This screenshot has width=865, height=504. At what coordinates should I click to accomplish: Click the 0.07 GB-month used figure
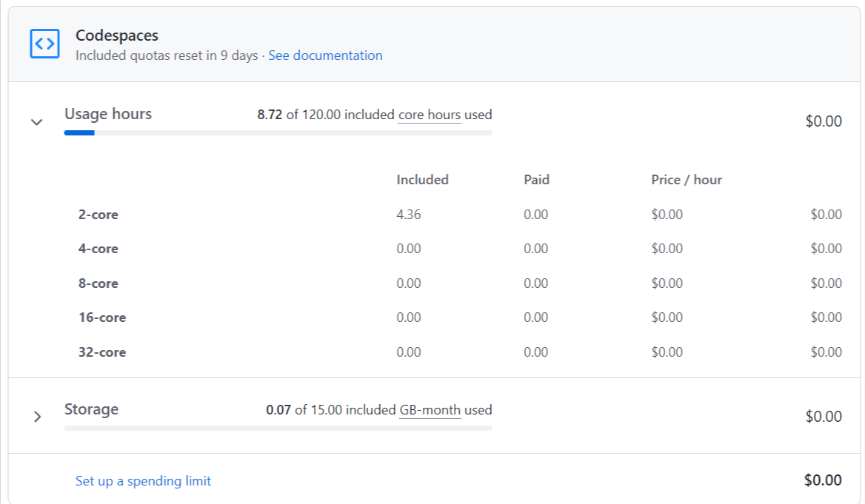point(278,410)
